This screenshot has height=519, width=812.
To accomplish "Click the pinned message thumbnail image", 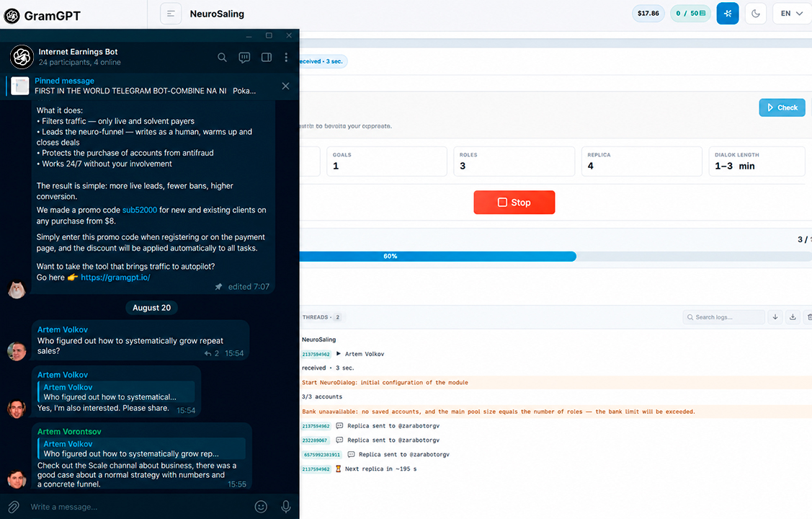I will click(x=20, y=86).
